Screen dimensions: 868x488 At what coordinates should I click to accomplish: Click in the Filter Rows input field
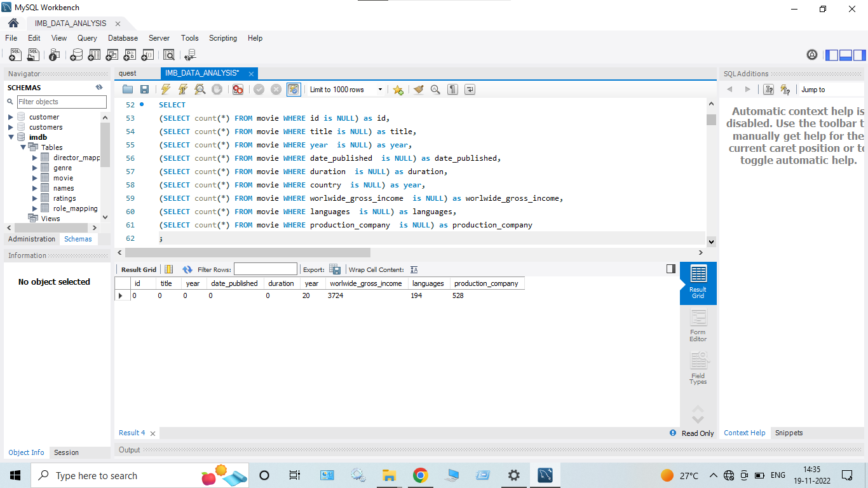(x=265, y=269)
